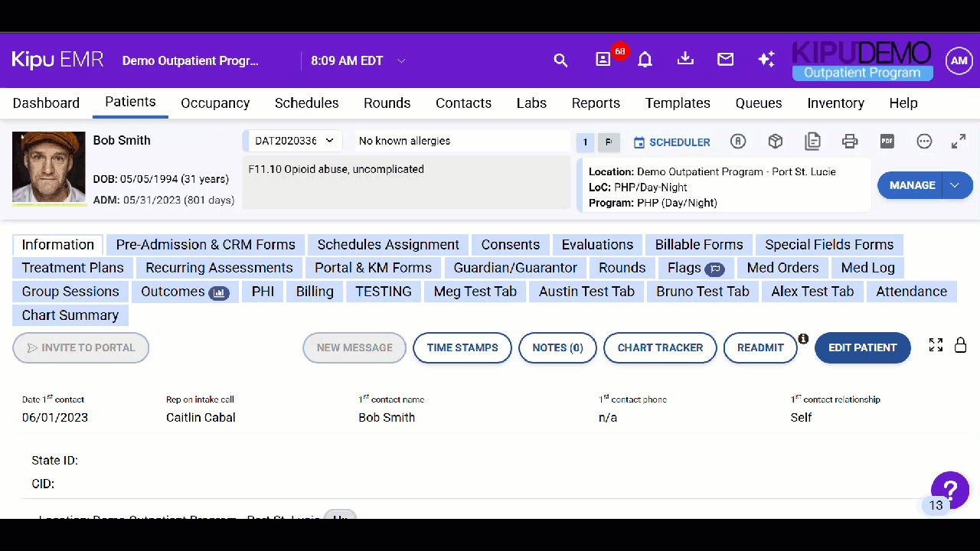This screenshot has width=980, height=551.
Task: Open notifications bell icon
Action: [x=645, y=60]
